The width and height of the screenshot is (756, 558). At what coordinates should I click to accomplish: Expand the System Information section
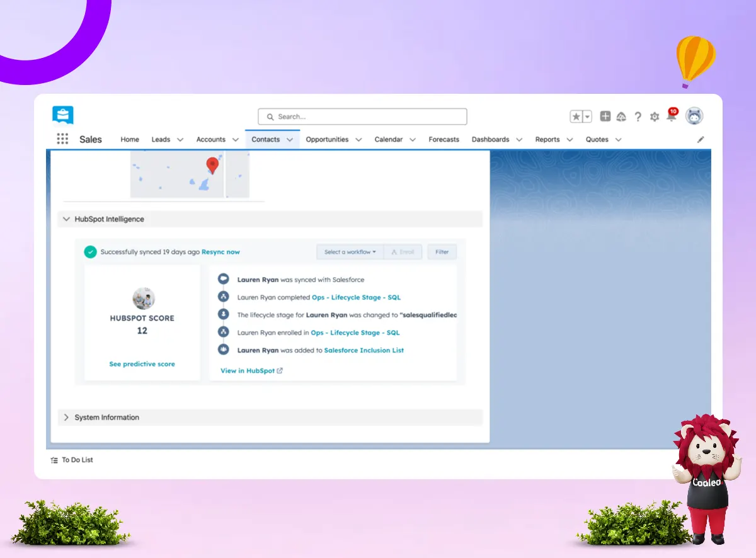(x=67, y=418)
